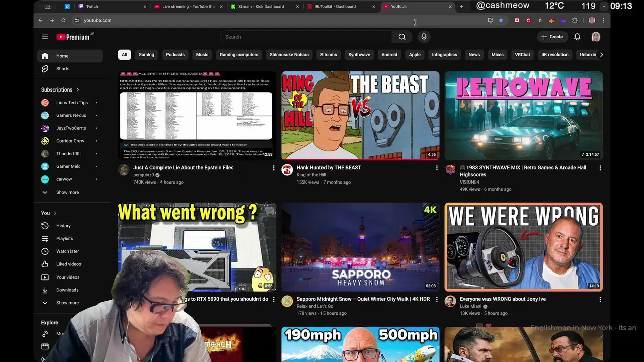644x362 pixels.
Task: Open the account avatar menu
Action: coord(596,37)
